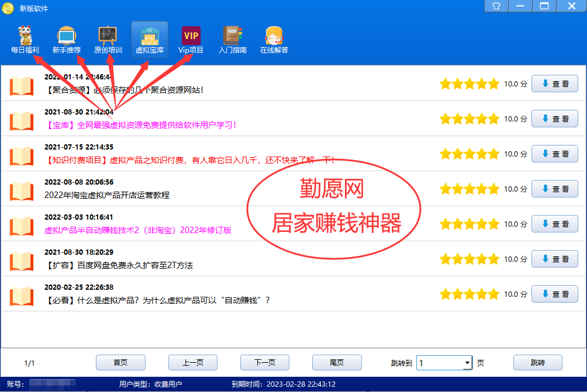The image size is (587, 392).
Task: Click 查看 for 2022年淘宝虚拟产品开店运营教程
Action: (554, 189)
